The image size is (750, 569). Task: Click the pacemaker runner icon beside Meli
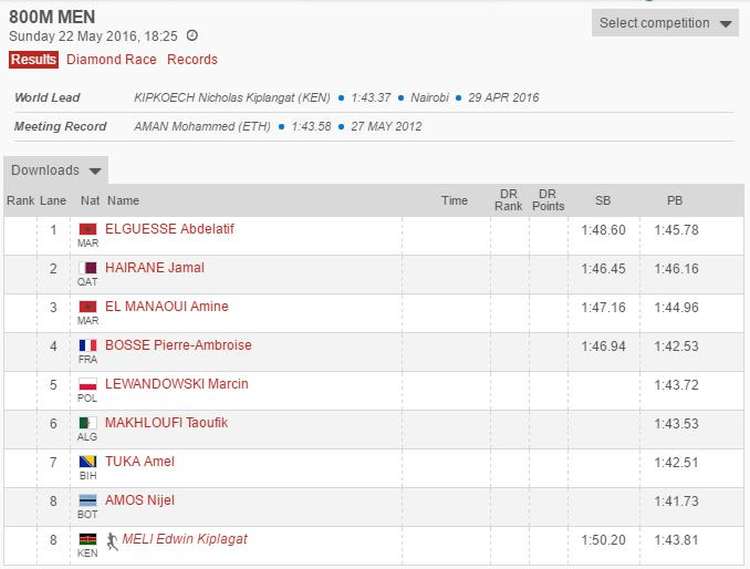coord(112,540)
